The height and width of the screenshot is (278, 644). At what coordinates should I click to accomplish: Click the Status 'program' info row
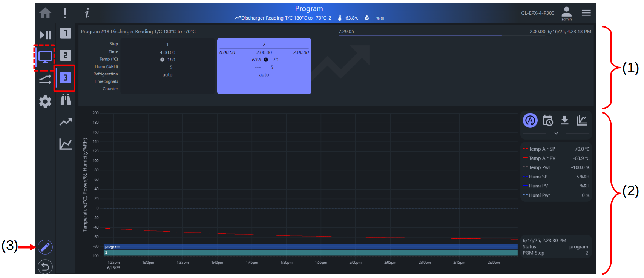[555, 247]
